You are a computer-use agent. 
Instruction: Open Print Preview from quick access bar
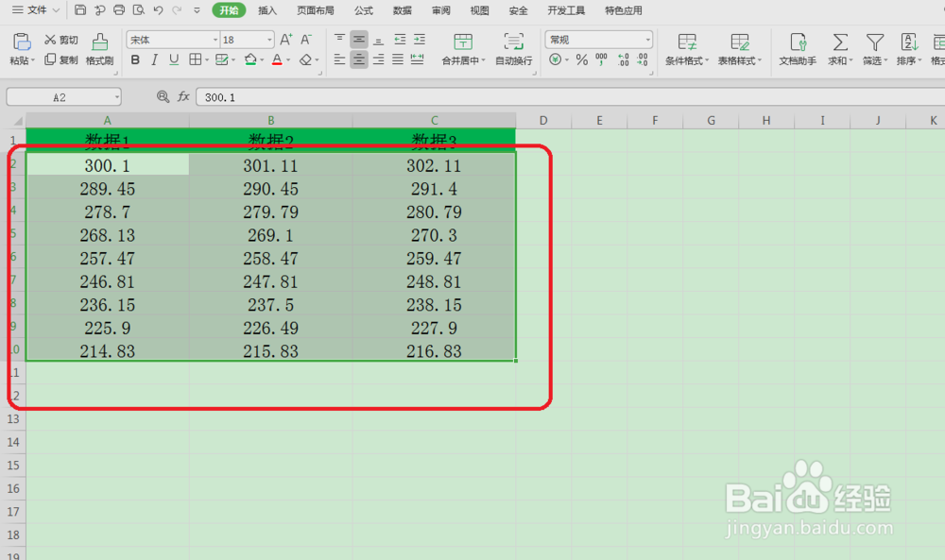139,9
